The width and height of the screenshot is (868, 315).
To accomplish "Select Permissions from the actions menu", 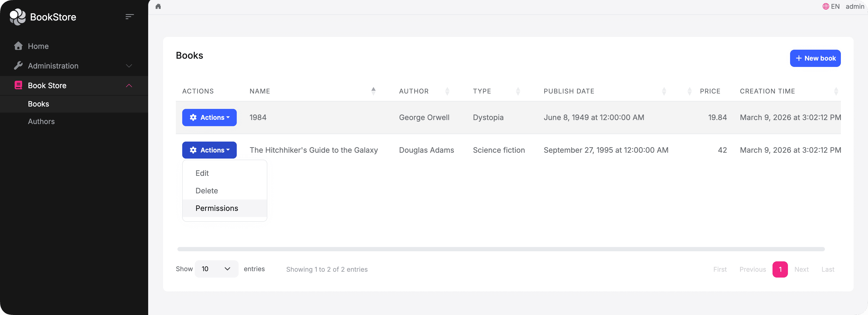I will tap(217, 208).
